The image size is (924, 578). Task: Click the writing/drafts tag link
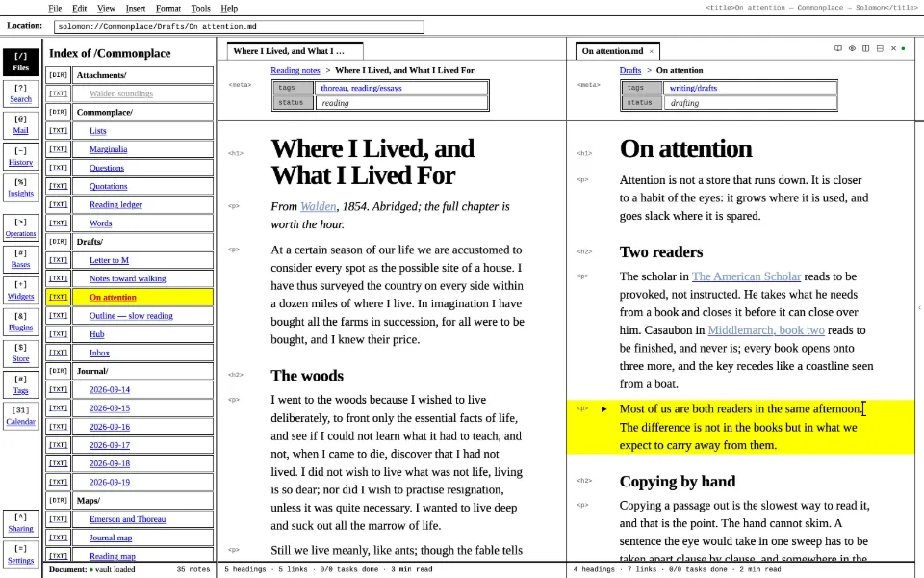click(x=693, y=88)
